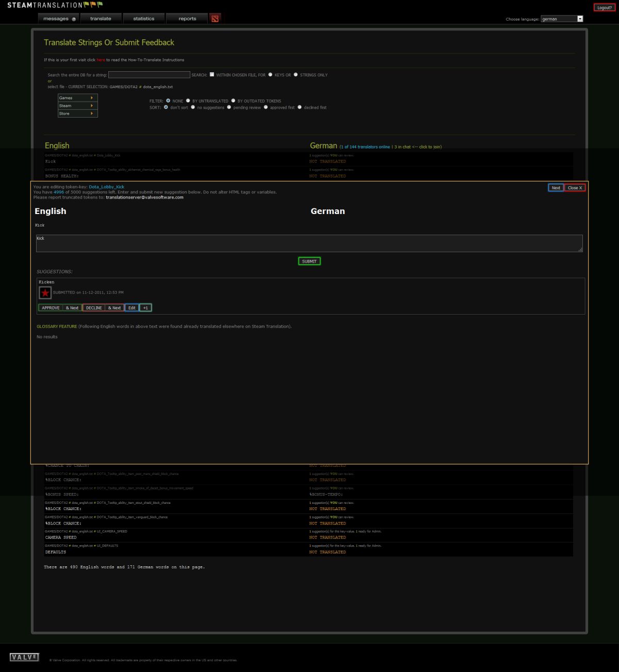This screenshot has height=672, width=619.
Task: Choose the 'don't sort' radio option
Action: pyautogui.click(x=166, y=107)
